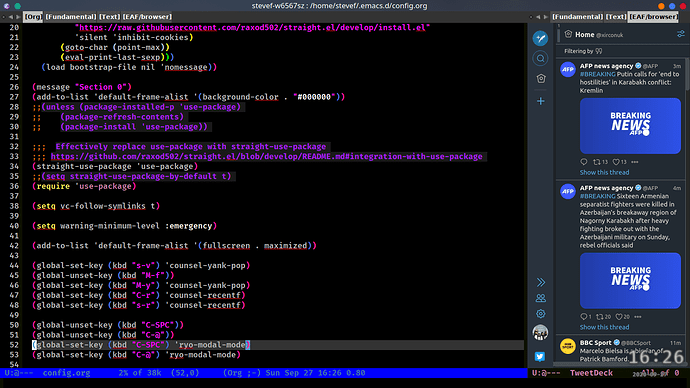Image resolution: width=690 pixels, height=388 pixels.
Task: Click the horizontal scrollbar under TweetDeck columns
Action: pos(620,365)
